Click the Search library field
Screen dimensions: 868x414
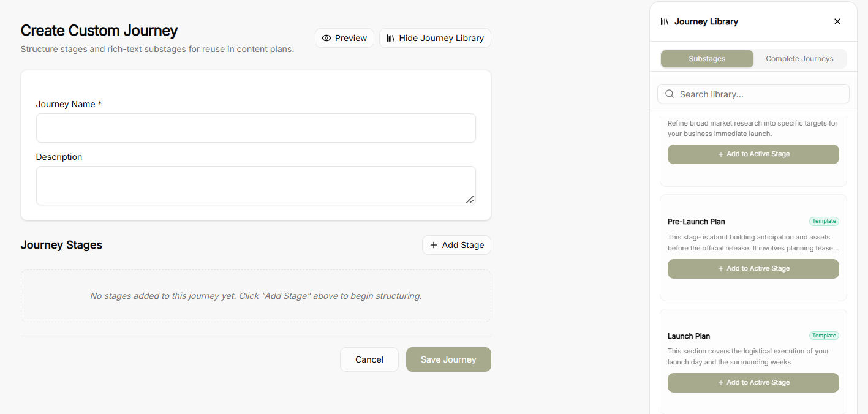(753, 94)
